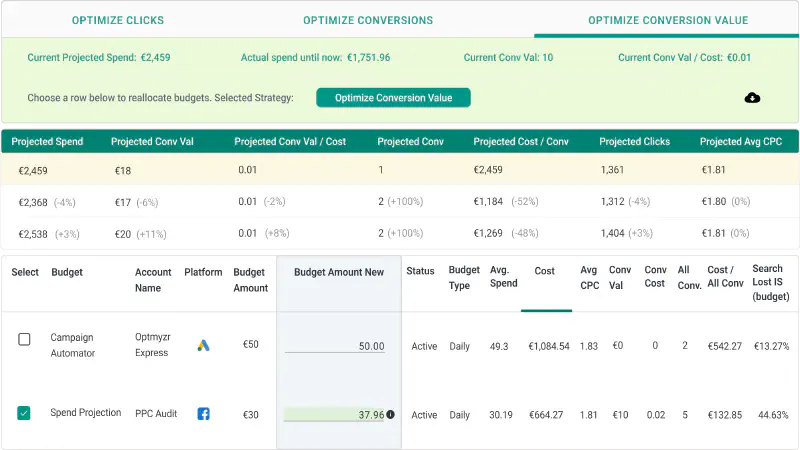Sort by Cost / All Conv header

725,277
